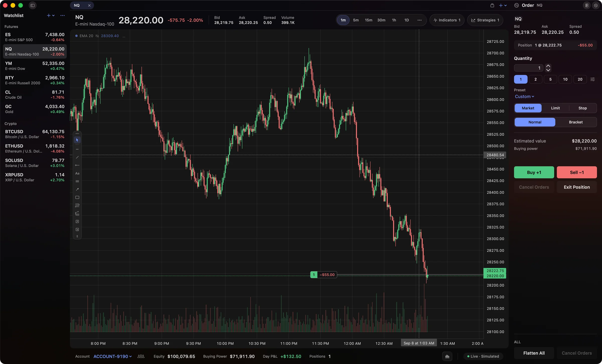Select the diagonal trend line tool

coord(77,157)
